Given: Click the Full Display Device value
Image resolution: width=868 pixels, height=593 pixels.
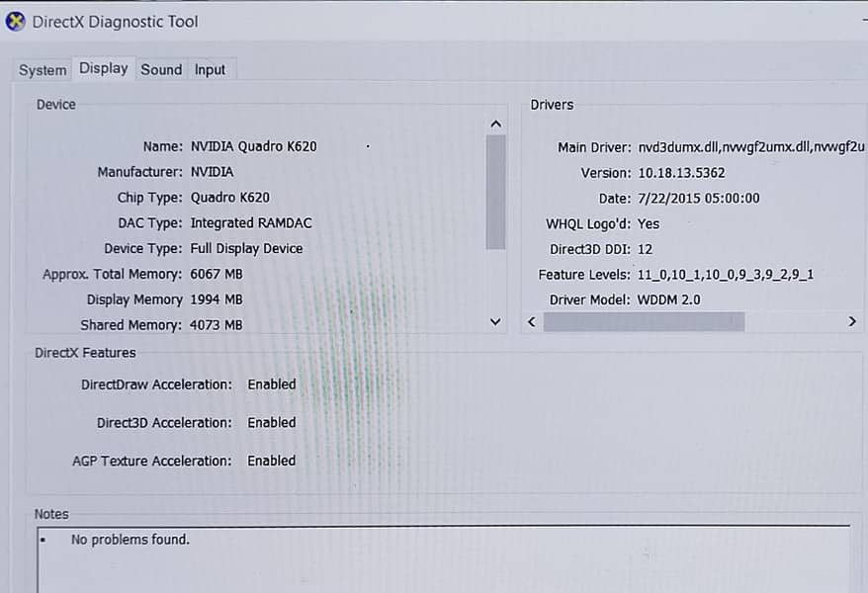Looking at the screenshot, I should (x=246, y=248).
